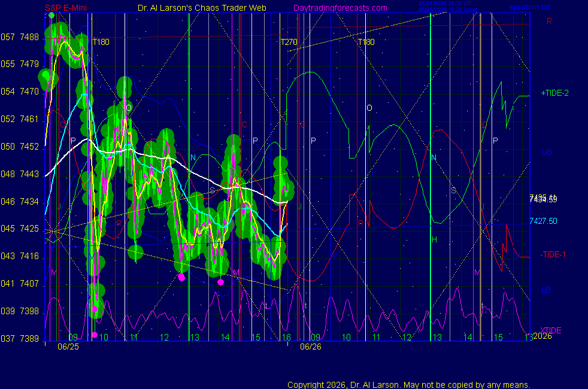Click the "052 7461" price axis label
The width and height of the screenshot is (588, 389).
click(20, 119)
